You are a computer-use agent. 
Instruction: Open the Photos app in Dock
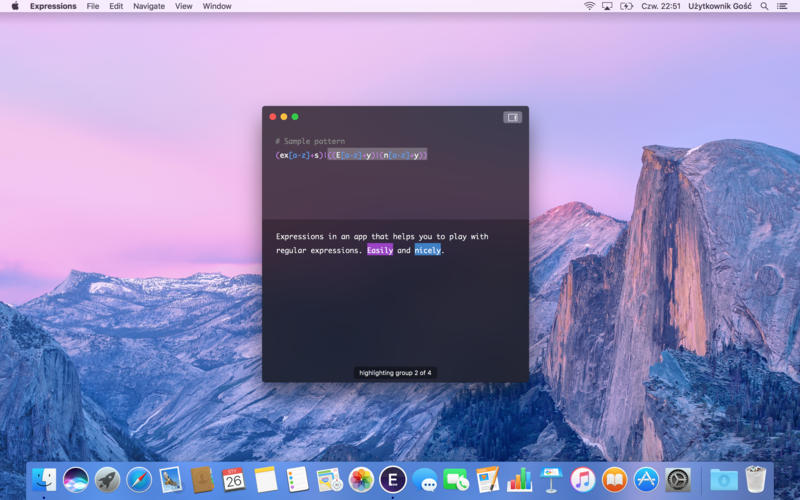tap(361, 480)
